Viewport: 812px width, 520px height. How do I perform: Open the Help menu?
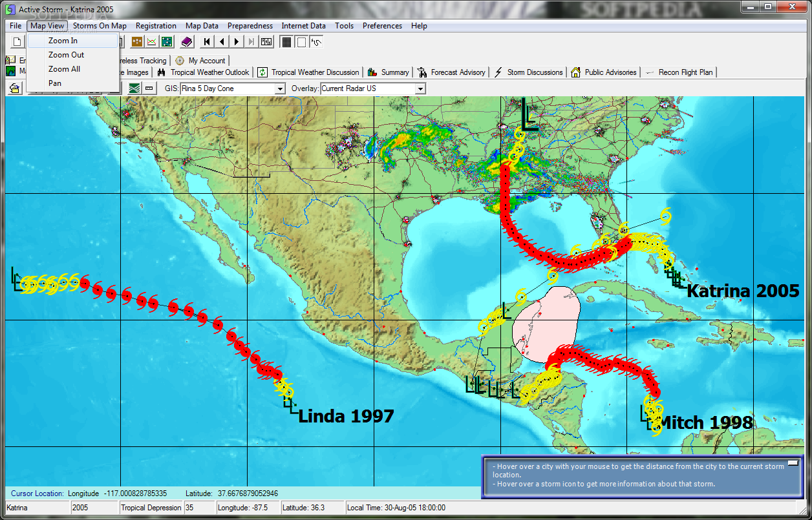point(419,26)
